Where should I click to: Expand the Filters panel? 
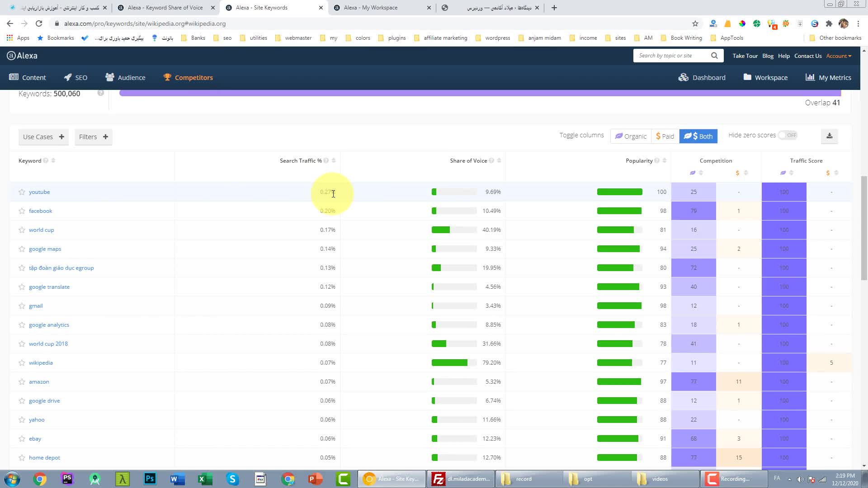pos(93,136)
